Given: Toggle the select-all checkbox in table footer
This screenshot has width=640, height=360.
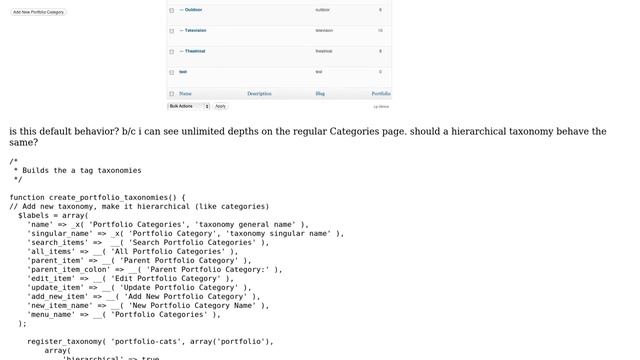Looking at the screenshot, I should (x=171, y=94).
